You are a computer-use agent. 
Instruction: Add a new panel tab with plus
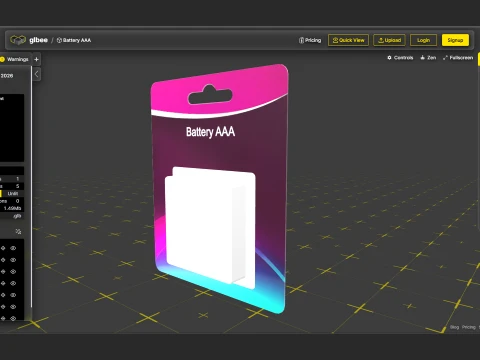click(37, 59)
